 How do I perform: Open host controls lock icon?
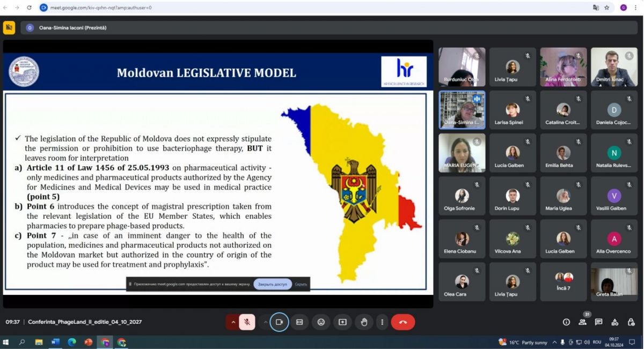point(631,322)
